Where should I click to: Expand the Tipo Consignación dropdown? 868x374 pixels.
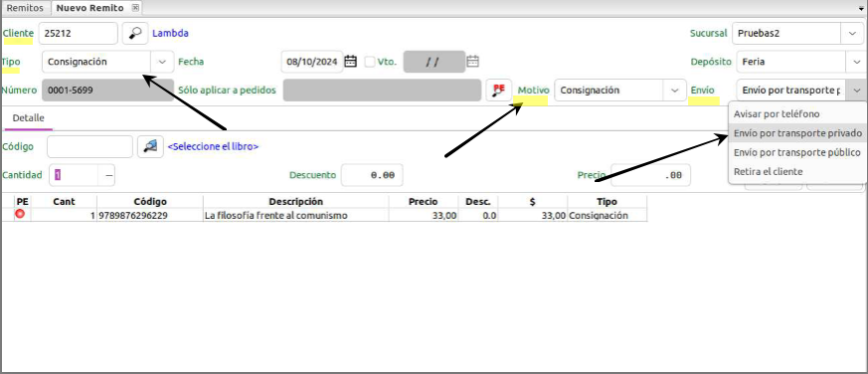tap(162, 62)
